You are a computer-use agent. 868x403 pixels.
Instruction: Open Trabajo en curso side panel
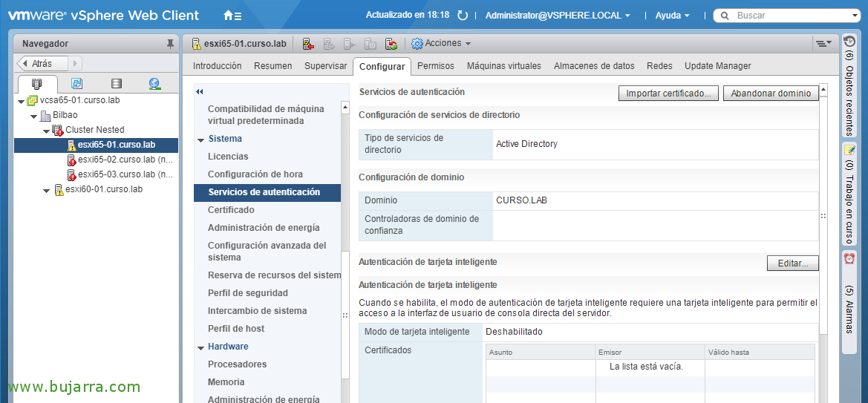(849, 194)
